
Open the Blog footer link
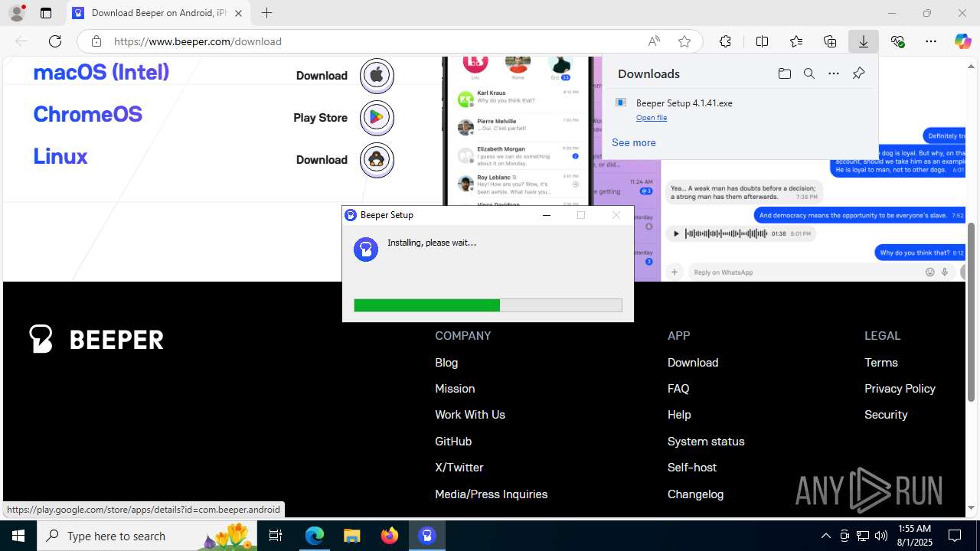[x=446, y=363]
